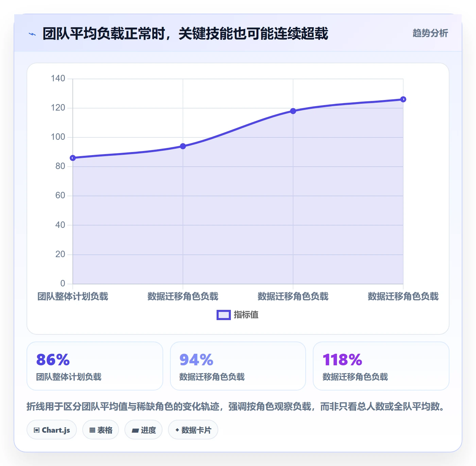Open the 86% 团队整体计划负载 card
Viewport: 476px width, 466px height.
point(95,366)
